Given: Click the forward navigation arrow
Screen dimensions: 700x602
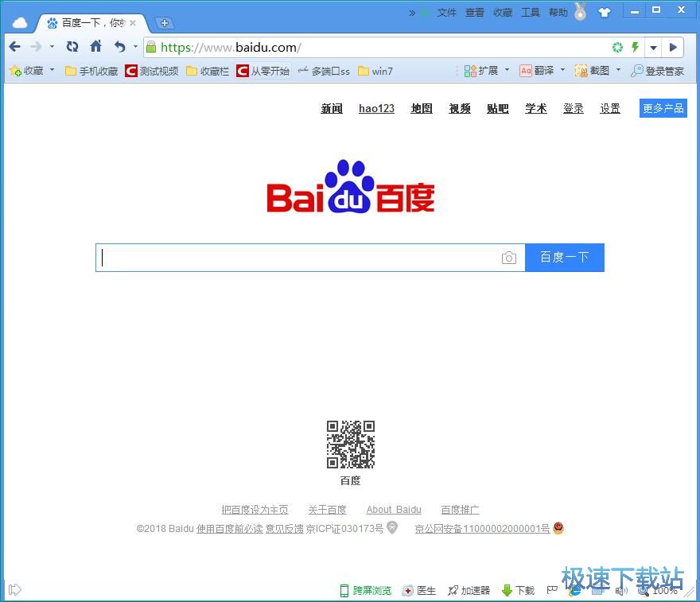Looking at the screenshot, I should click(x=36, y=47).
